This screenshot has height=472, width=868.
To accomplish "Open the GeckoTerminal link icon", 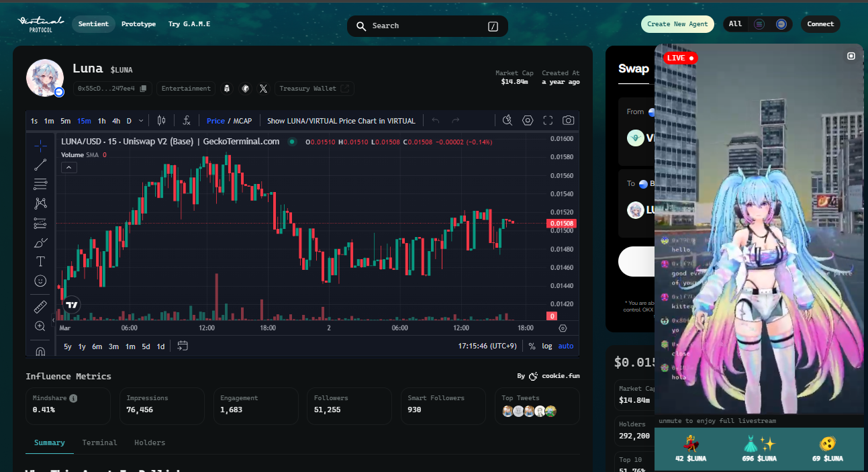I will tap(246, 89).
